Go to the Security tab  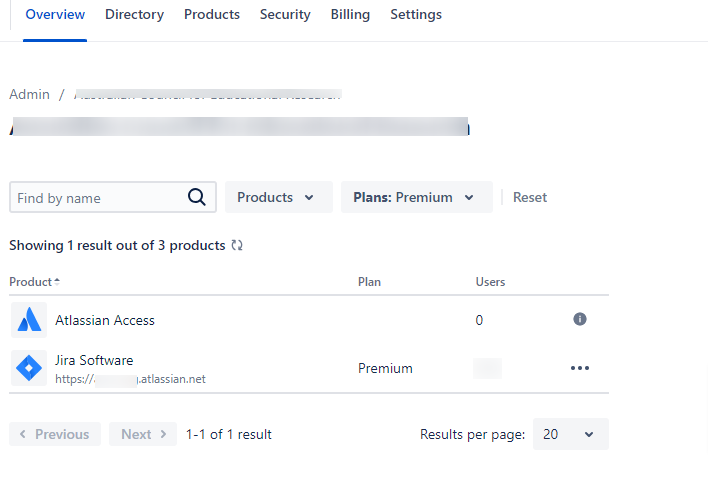pyautogui.click(x=285, y=14)
